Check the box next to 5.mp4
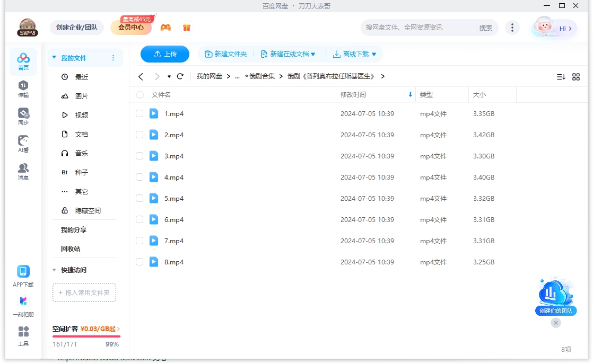 [x=139, y=198]
